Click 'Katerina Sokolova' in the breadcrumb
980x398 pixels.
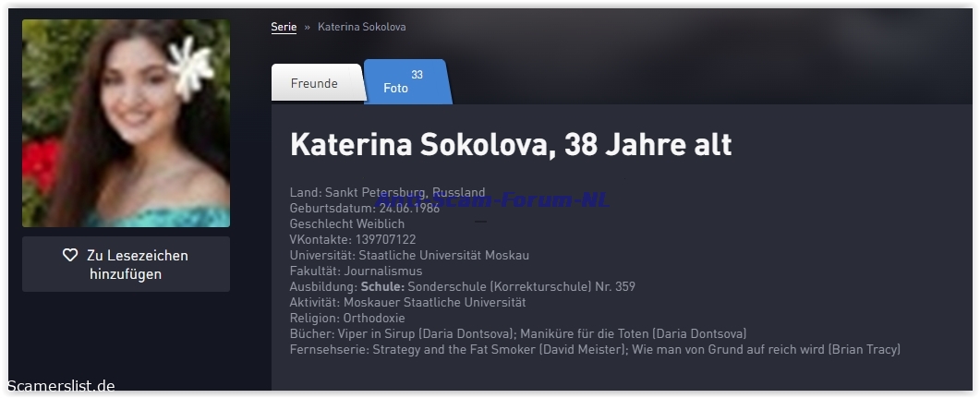361,27
